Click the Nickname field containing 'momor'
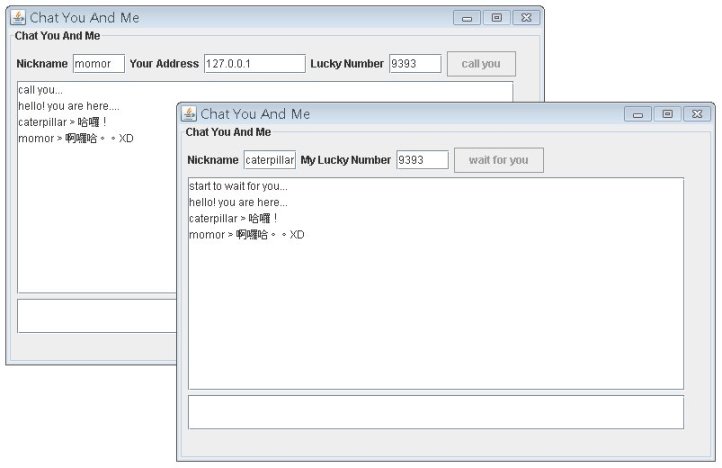 coord(98,64)
